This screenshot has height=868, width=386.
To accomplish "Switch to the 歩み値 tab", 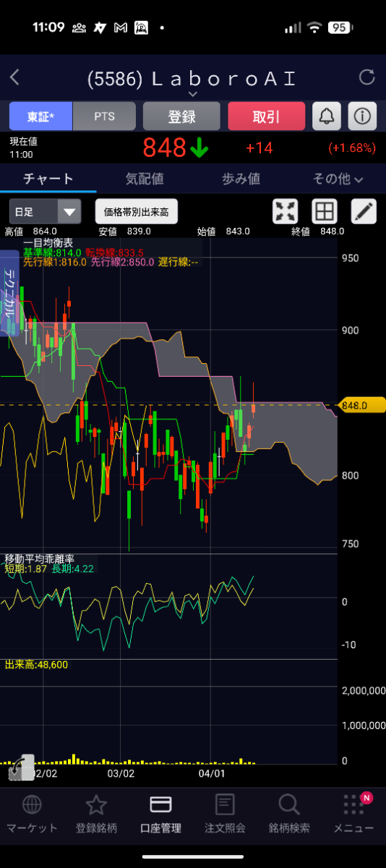I will point(241,178).
